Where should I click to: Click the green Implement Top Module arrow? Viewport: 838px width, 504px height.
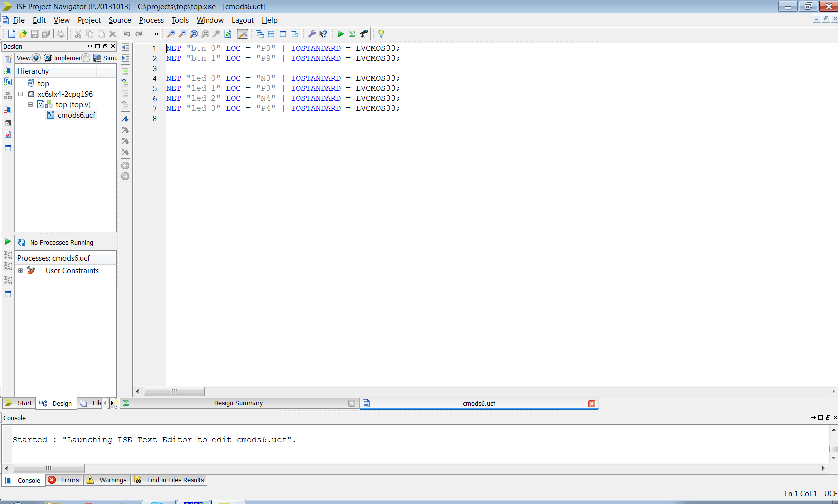341,34
